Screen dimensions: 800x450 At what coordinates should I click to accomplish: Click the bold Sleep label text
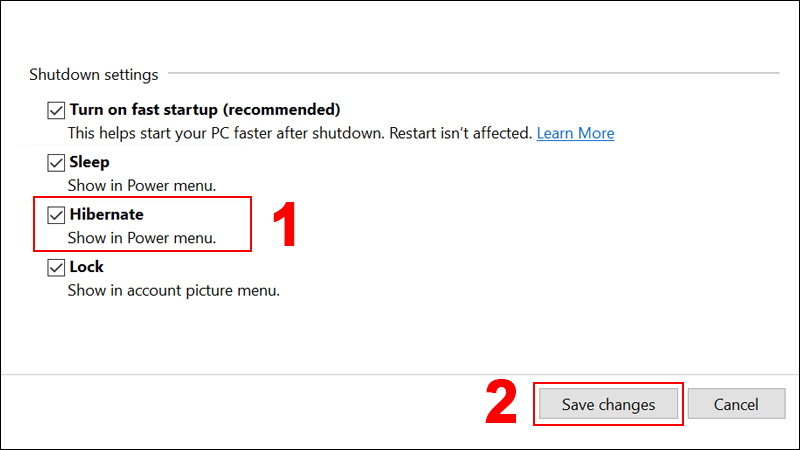(89, 162)
